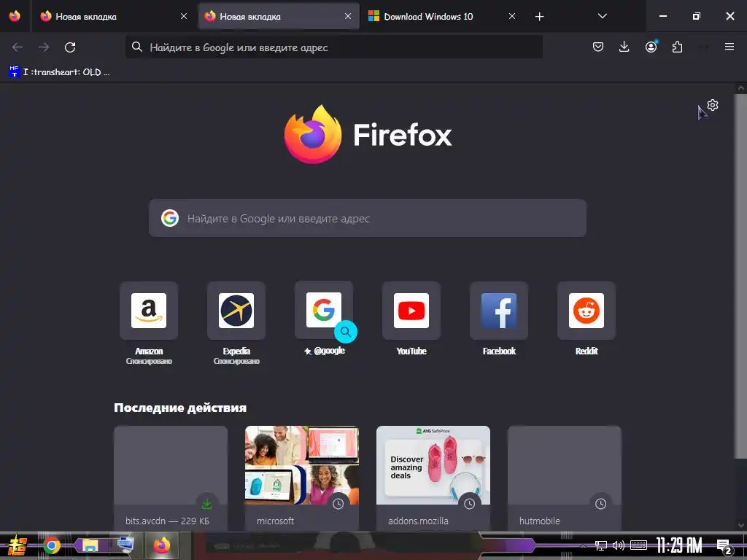Viewport: 747px width, 560px height.
Task: Go back one page
Action: point(18,47)
